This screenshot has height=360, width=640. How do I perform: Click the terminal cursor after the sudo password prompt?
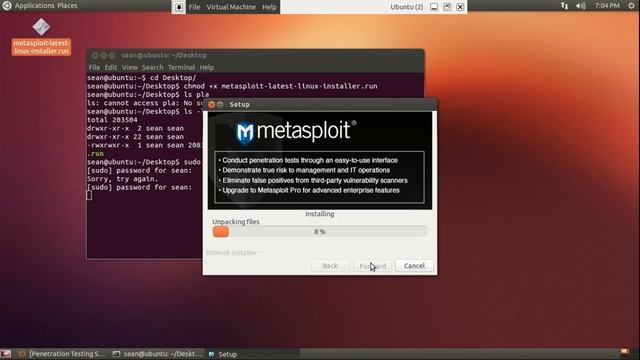[x=89, y=196]
